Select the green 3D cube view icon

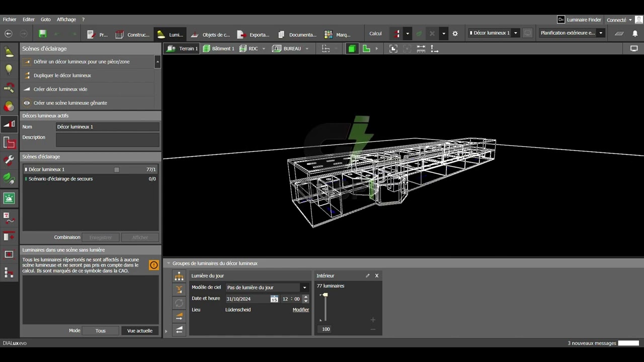(352, 49)
